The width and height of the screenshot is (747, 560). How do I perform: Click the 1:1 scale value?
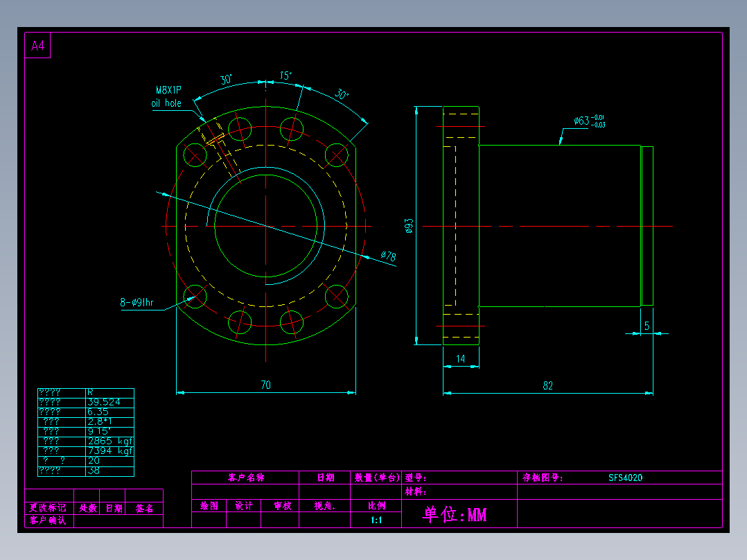[x=376, y=520]
